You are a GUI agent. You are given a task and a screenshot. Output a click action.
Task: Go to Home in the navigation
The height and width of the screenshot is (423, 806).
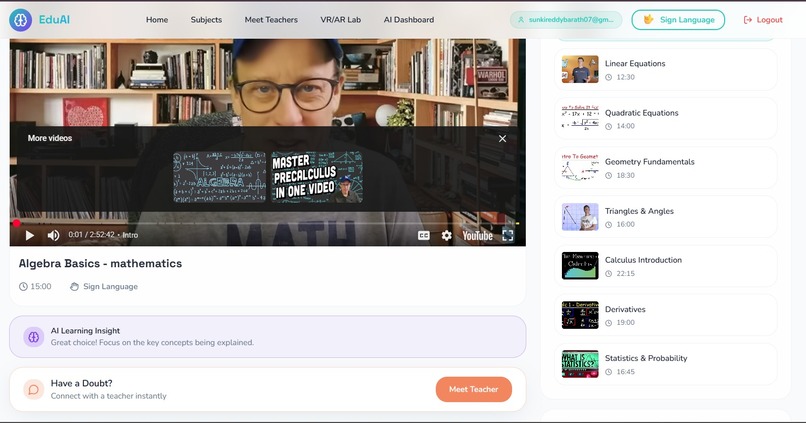(x=157, y=20)
